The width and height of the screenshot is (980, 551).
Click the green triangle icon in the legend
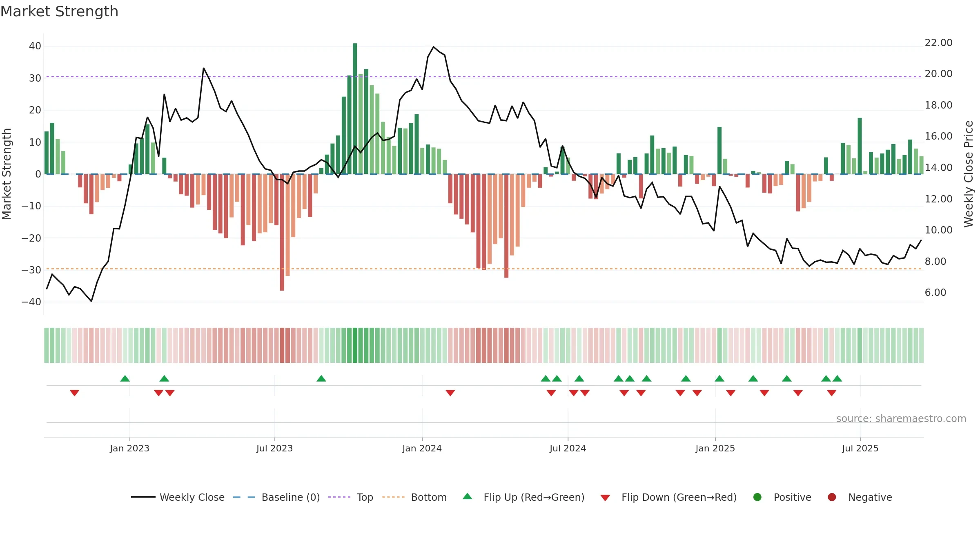click(468, 496)
